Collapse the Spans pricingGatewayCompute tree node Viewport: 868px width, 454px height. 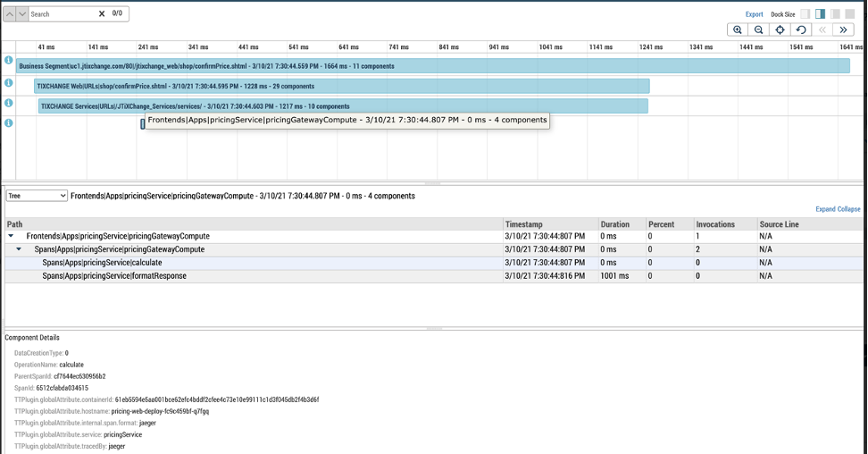coord(20,249)
